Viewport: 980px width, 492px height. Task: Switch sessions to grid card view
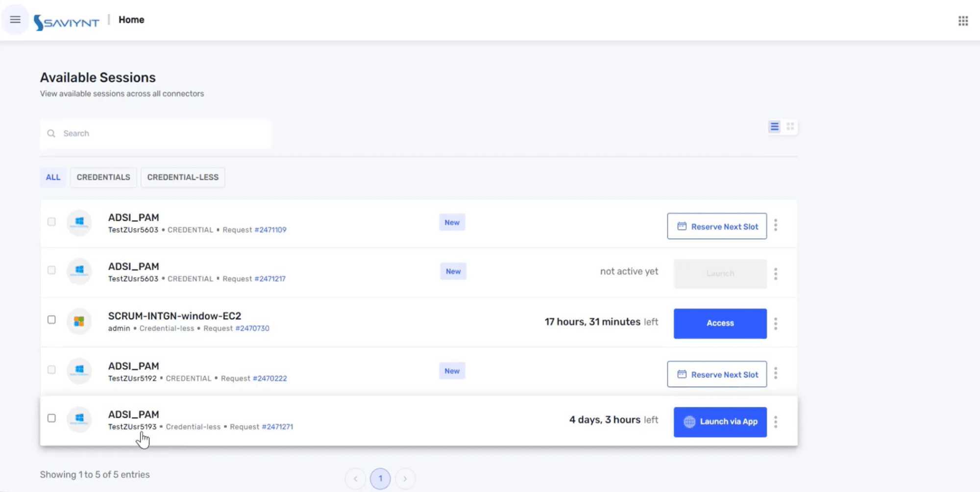tap(790, 126)
